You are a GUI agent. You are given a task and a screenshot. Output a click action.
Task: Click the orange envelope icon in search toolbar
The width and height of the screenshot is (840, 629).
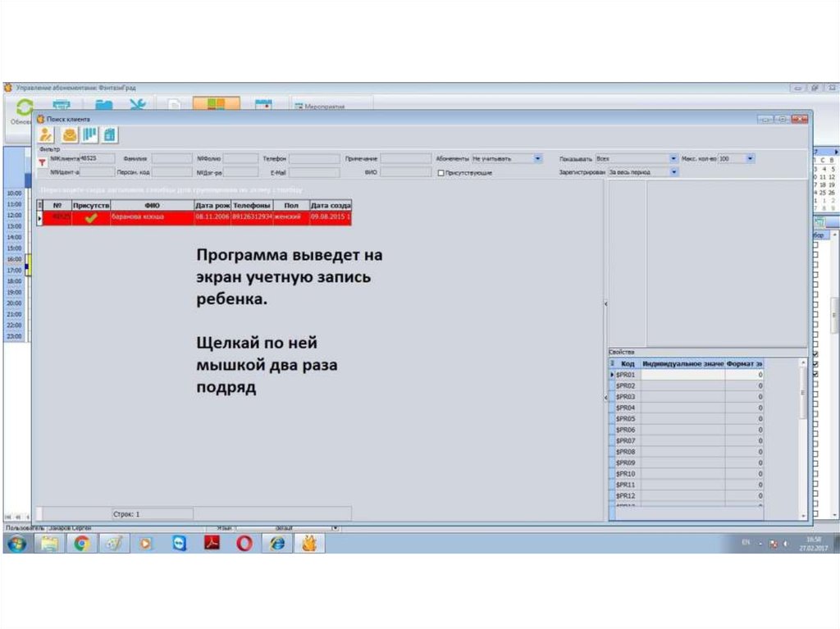pyautogui.click(x=70, y=135)
